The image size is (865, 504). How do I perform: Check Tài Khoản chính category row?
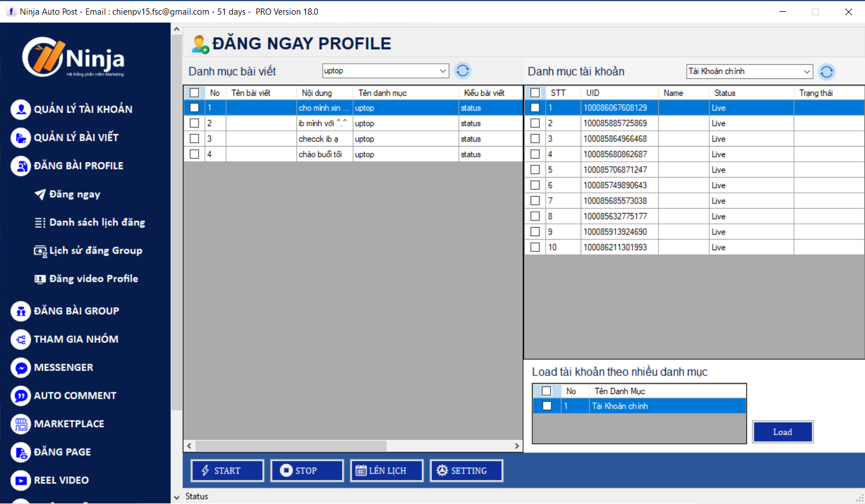pos(547,406)
